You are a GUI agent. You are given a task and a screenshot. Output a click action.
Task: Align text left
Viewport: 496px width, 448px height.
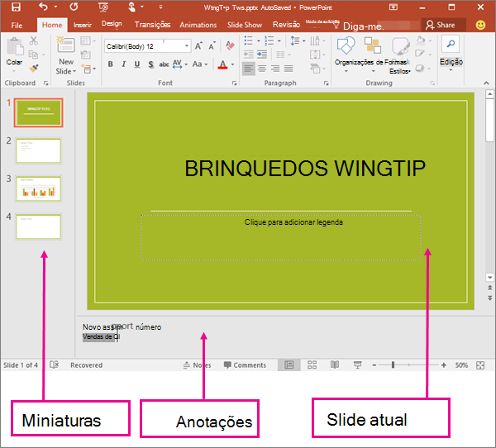click(x=249, y=69)
